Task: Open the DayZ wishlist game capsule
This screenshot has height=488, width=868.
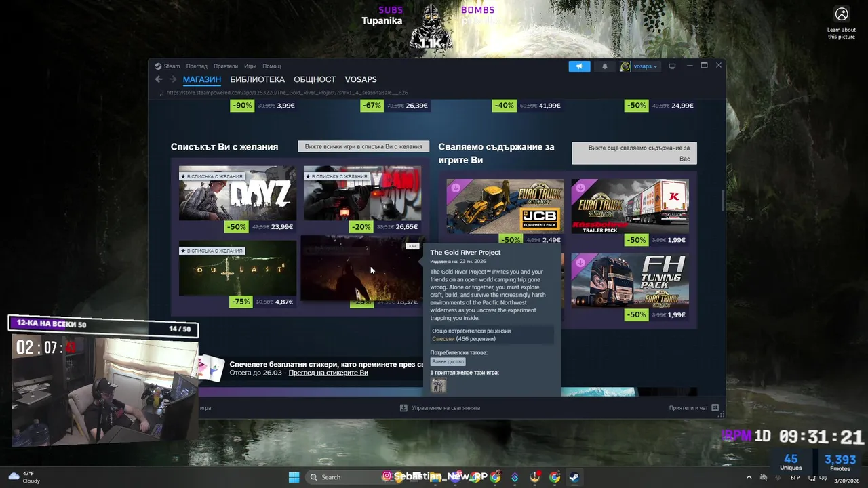Action: click(x=237, y=193)
